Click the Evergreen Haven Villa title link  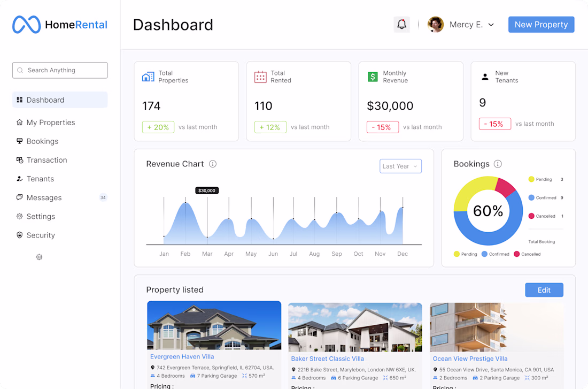182,357
